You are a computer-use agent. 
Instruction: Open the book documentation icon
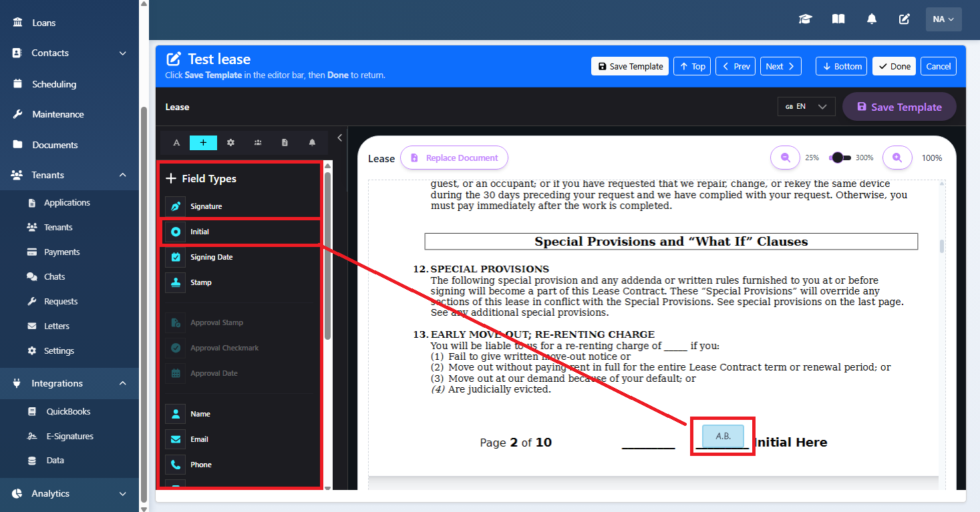coord(838,19)
